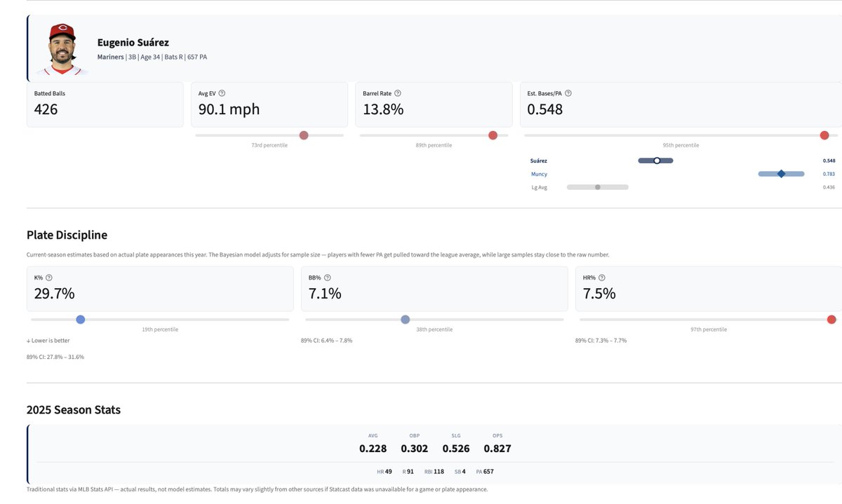Click the Plate Discipline heading
Image resolution: width=842 pixels, height=504 pixels.
click(67, 235)
